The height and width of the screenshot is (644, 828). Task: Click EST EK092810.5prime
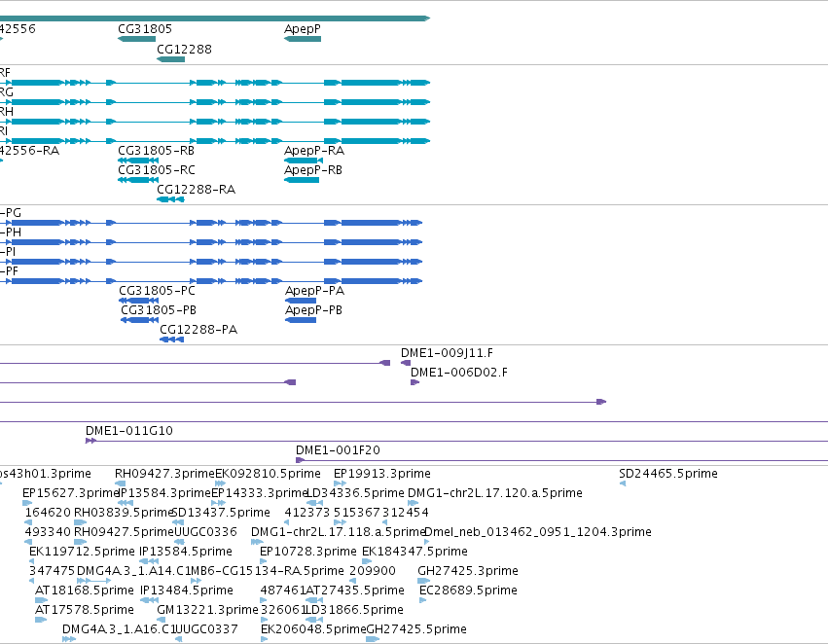(x=268, y=474)
